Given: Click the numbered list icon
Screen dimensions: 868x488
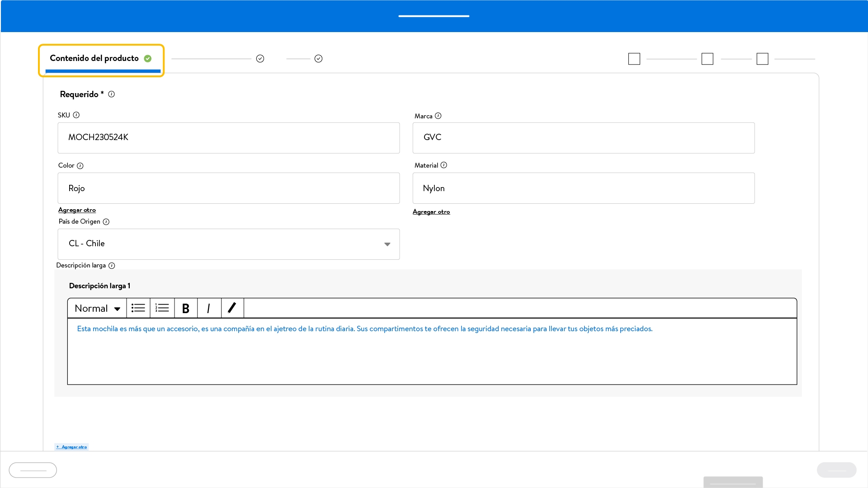Looking at the screenshot, I should tap(162, 308).
